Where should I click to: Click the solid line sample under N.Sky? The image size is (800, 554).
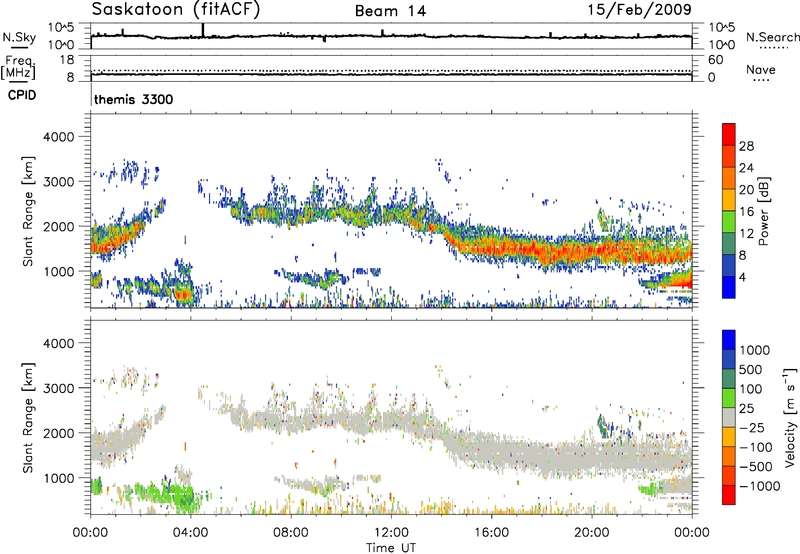[x=19, y=46]
